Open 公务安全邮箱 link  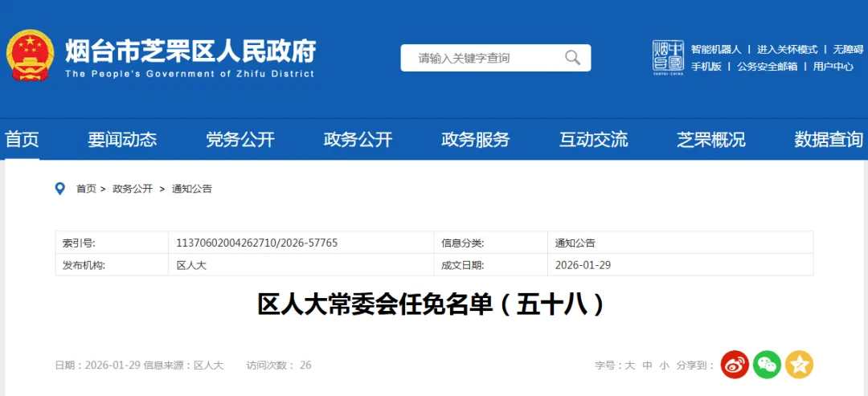[x=768, y=67]
